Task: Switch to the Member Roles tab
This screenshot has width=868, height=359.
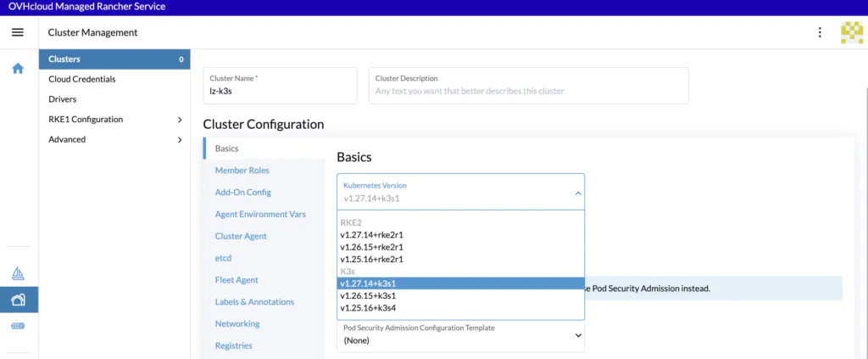Action: (264, 170)
